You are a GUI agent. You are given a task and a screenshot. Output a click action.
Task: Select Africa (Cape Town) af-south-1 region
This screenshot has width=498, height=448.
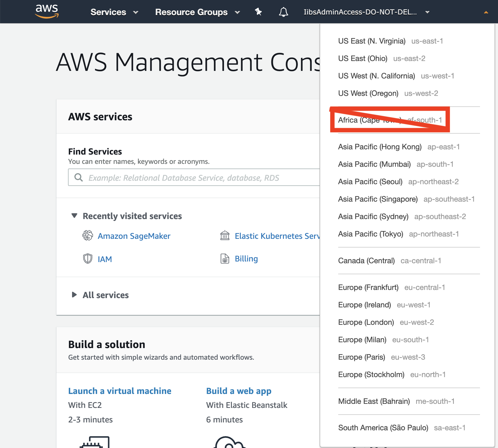(x=390, y=120)
